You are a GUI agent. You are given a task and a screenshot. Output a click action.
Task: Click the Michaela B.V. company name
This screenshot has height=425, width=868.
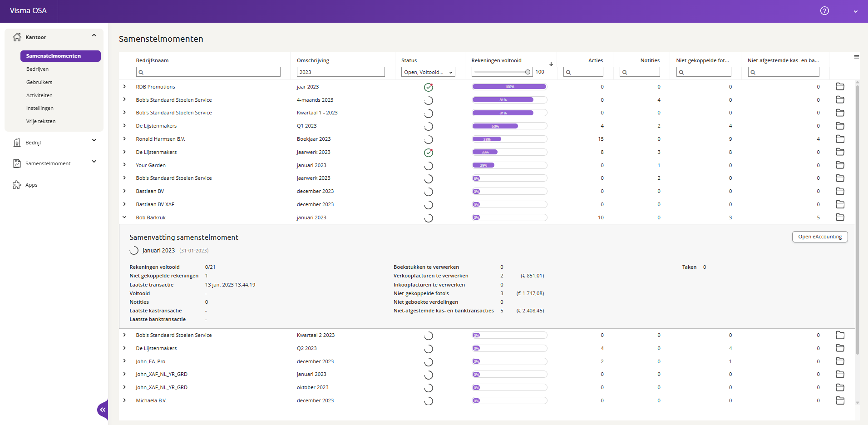click(151, 400)
